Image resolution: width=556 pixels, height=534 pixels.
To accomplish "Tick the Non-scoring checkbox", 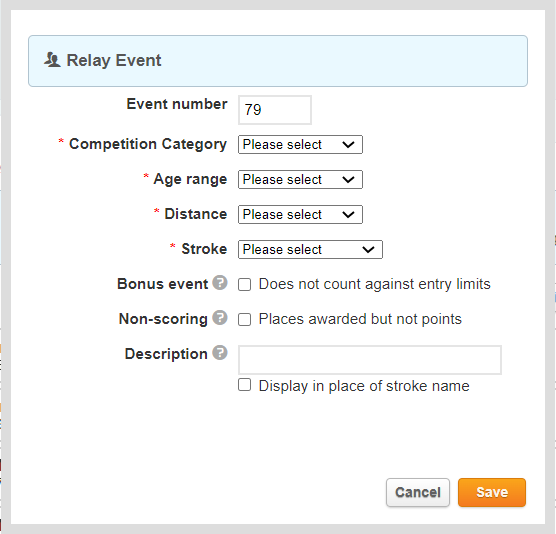I will [244, 319].
